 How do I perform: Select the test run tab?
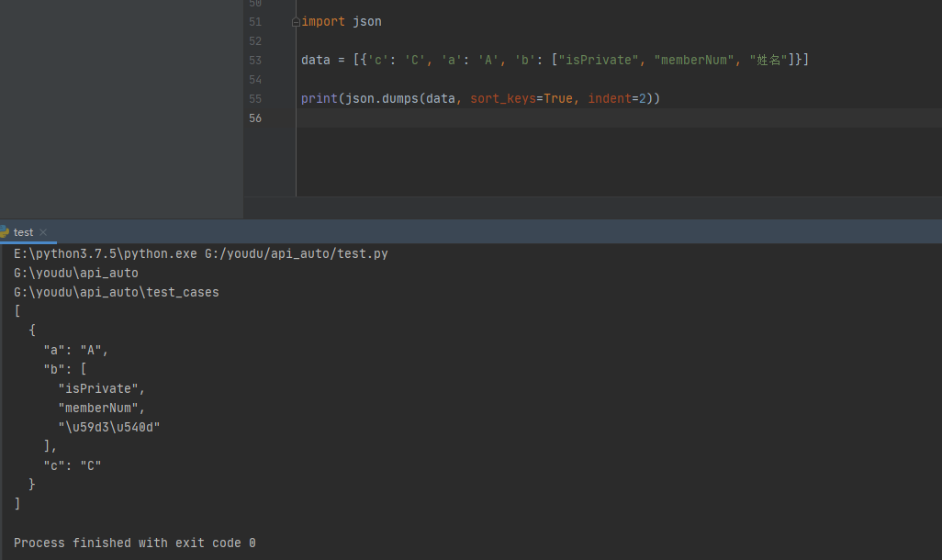(x=23, y=232)
